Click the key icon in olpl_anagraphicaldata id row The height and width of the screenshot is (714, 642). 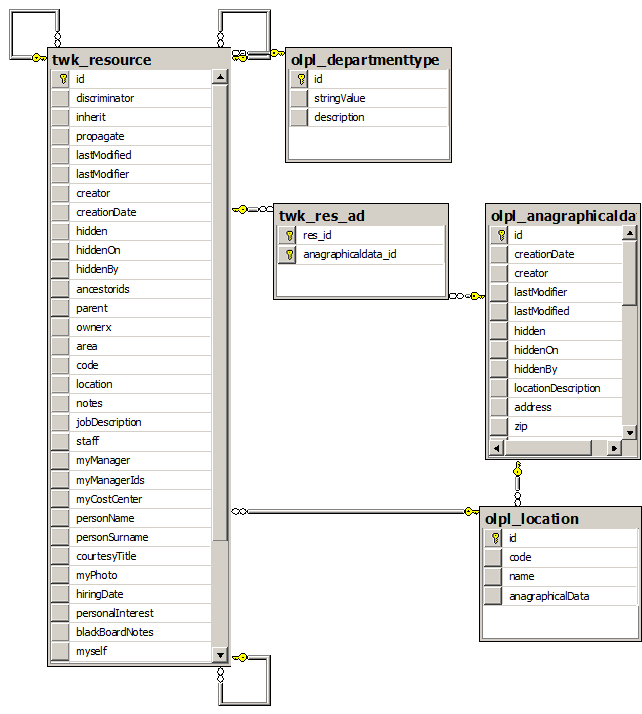tap(499, 235)
